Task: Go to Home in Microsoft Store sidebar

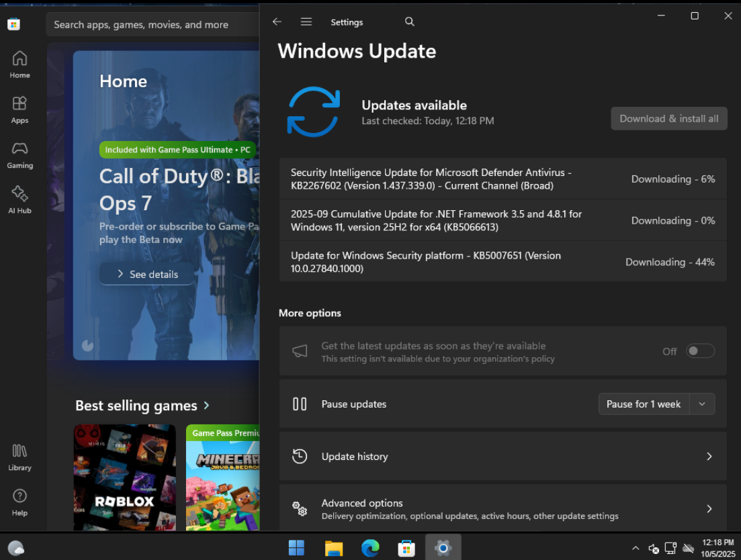Action: tap(19, 64)
